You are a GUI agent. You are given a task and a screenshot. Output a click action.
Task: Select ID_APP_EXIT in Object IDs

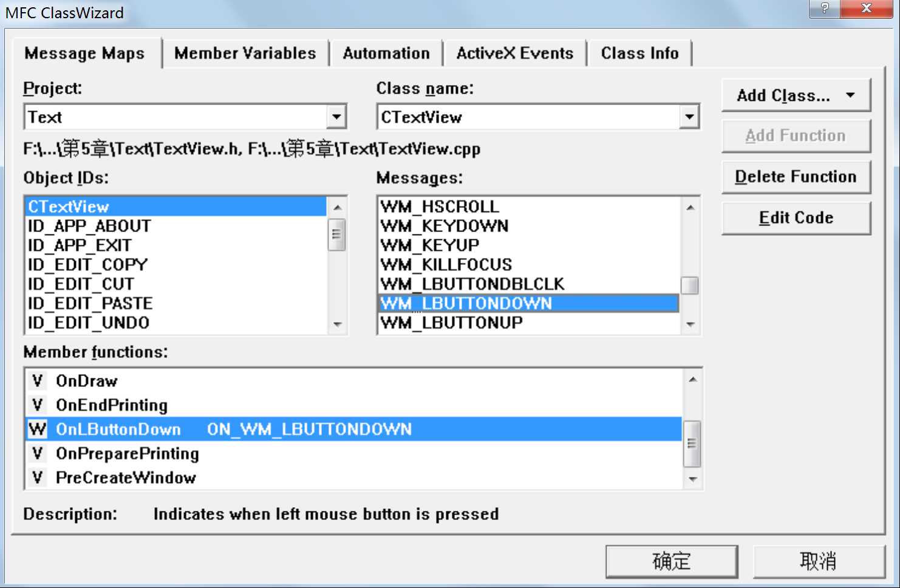point(176,245)
